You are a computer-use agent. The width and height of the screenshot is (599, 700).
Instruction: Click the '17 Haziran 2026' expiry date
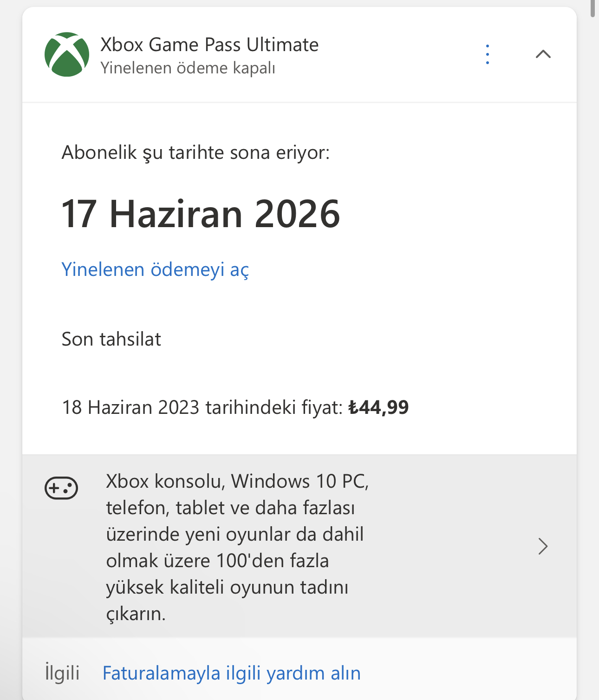pos(201,214)
